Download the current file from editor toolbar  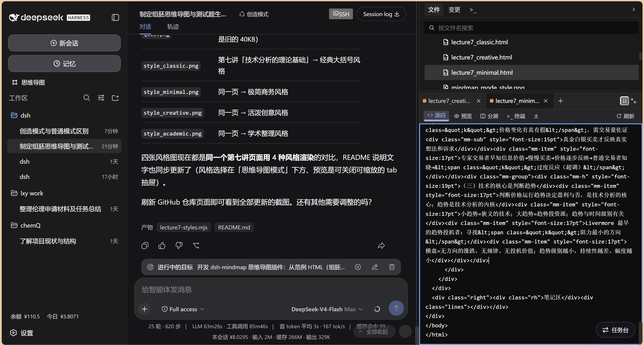[x=536, y=116]
